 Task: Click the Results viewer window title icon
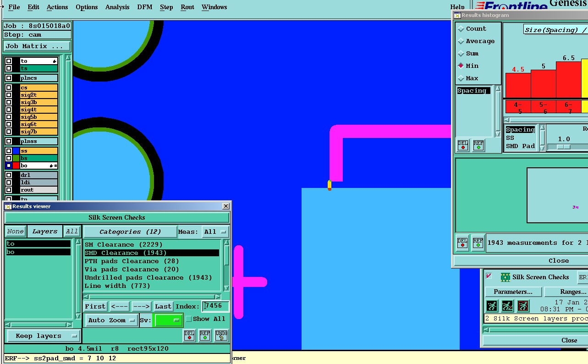tap(8, 206)
